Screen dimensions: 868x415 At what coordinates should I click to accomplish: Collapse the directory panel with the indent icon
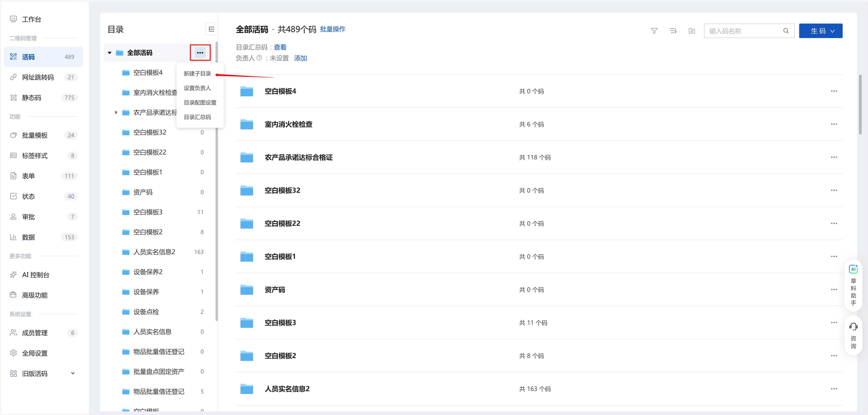click(x=211, y=29)
